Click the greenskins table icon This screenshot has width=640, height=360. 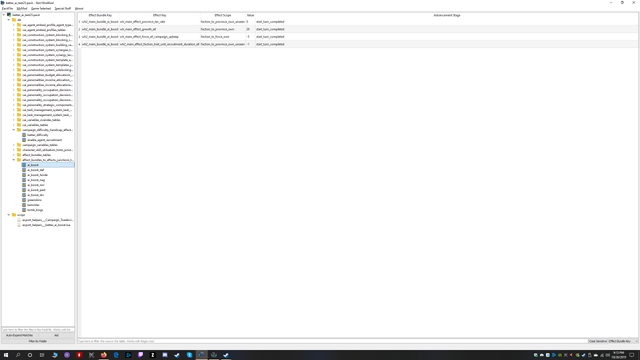[24, 200]
